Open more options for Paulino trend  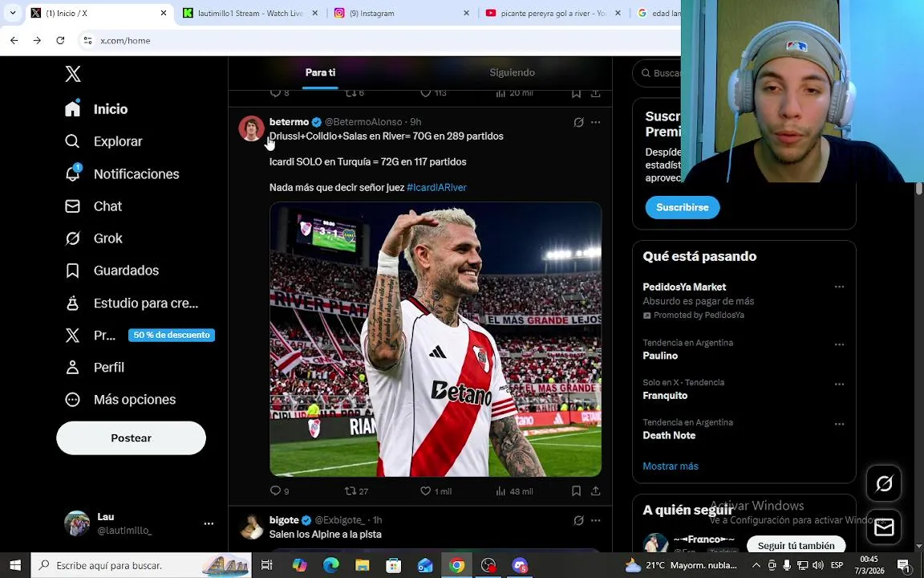point(839,344)
